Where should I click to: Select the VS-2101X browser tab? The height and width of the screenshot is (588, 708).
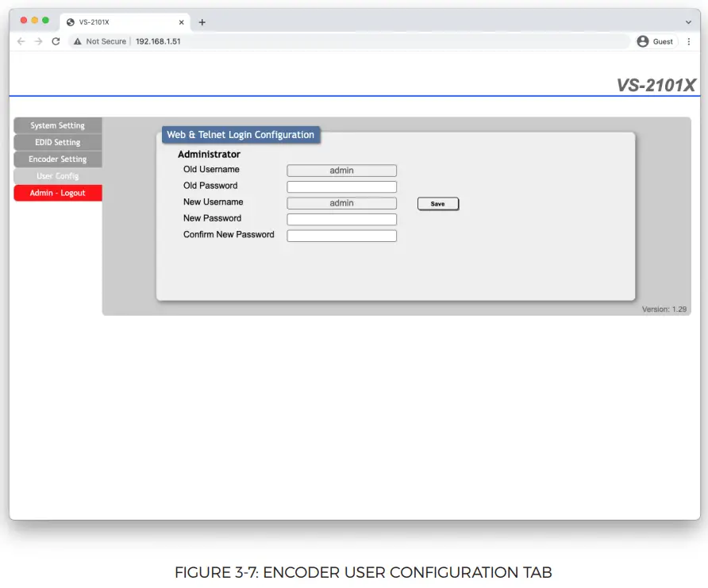pyautogui.click(x=125, y=22)
